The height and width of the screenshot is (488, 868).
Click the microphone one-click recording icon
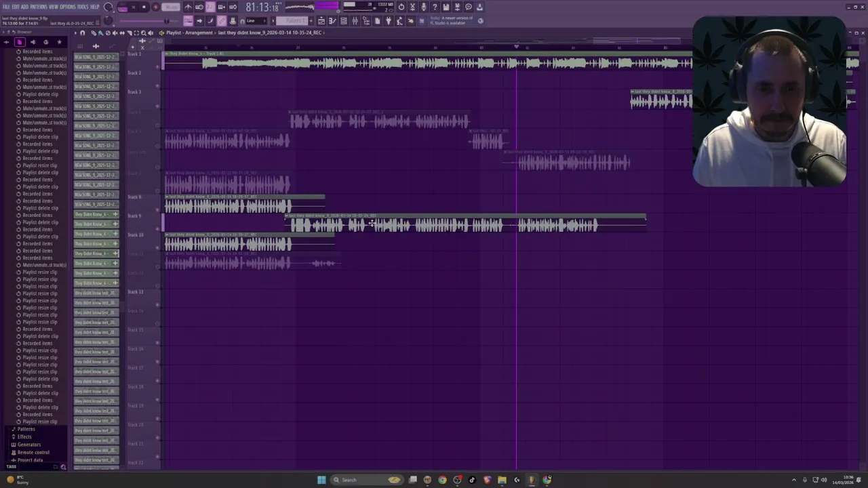point(424,7)
